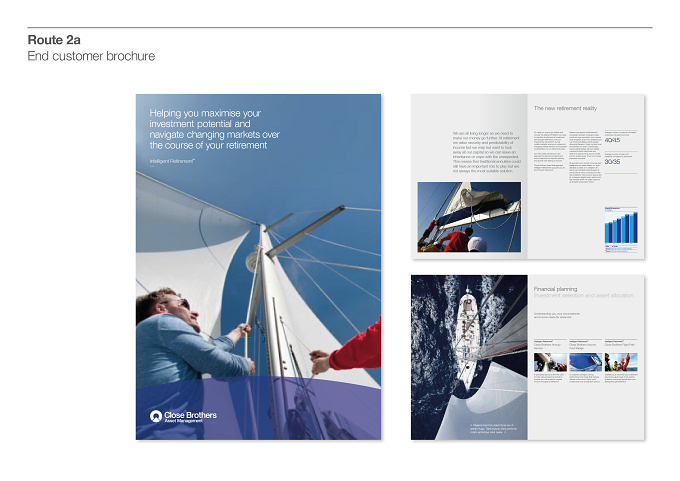Open the brochure cover sailing image
Image resolution: width=680 pixels, height=481 pixels.
(x=258, y=267)
